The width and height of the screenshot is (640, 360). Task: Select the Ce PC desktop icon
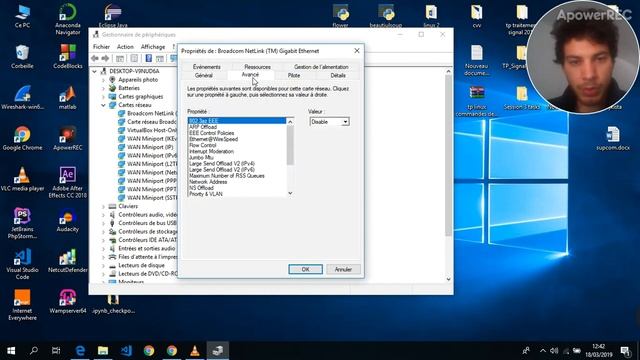[22, 17]
